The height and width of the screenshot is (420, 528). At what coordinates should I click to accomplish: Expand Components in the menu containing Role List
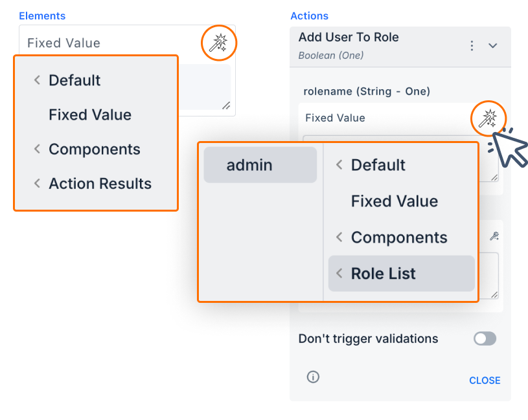click(398, 238)
